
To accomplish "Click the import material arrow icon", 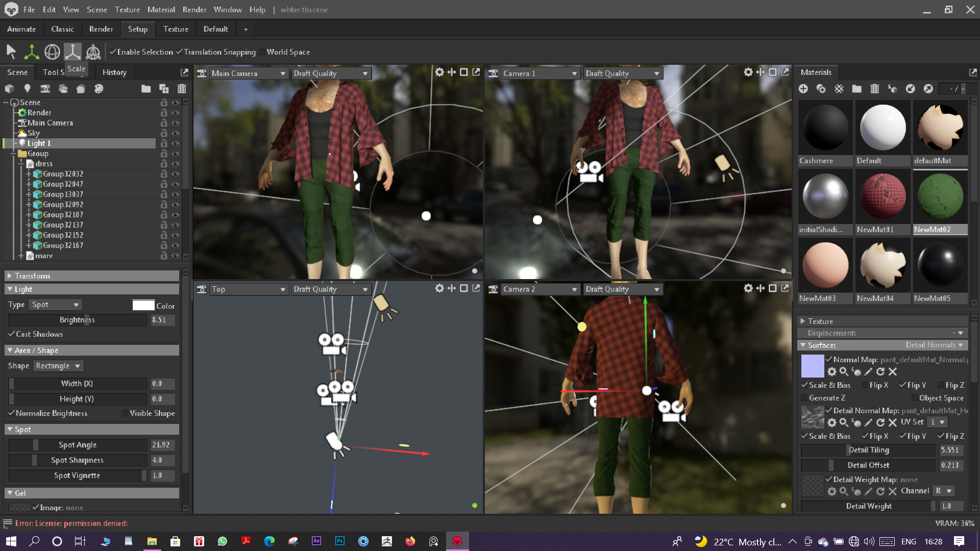I will (x=910, y=89).
